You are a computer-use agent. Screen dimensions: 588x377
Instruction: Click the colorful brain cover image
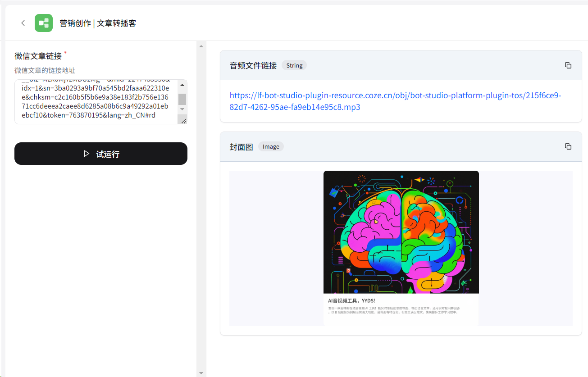[x=401, y=232]
